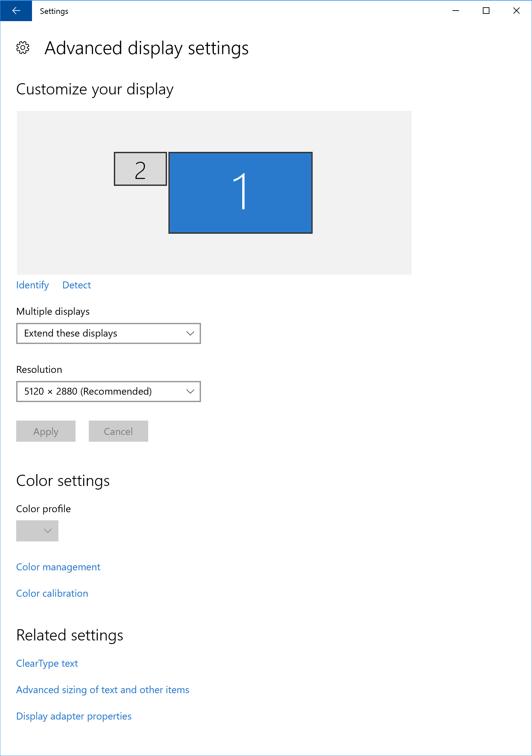Click the Apply button
The width and height of the screenshot is (532, 756).
[x=46, y=431]
